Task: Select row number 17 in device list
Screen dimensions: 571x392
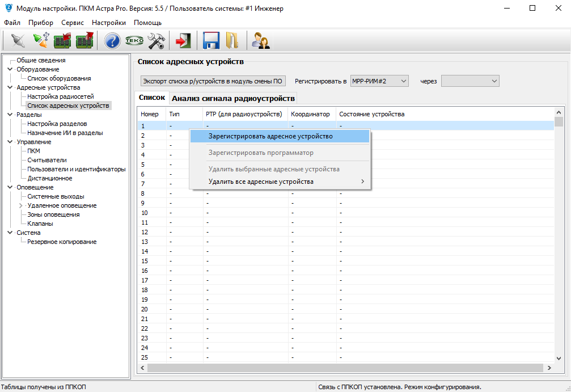Action: pos(346,280)
